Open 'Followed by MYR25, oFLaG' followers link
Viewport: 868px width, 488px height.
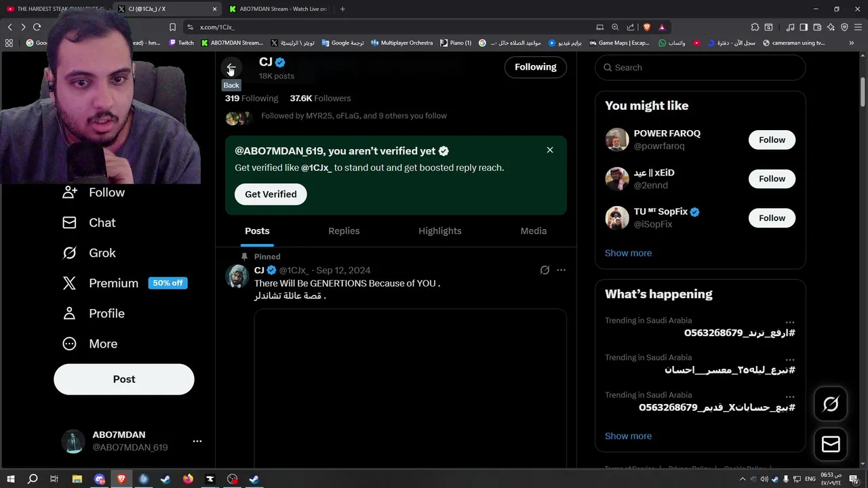(354, 116)
